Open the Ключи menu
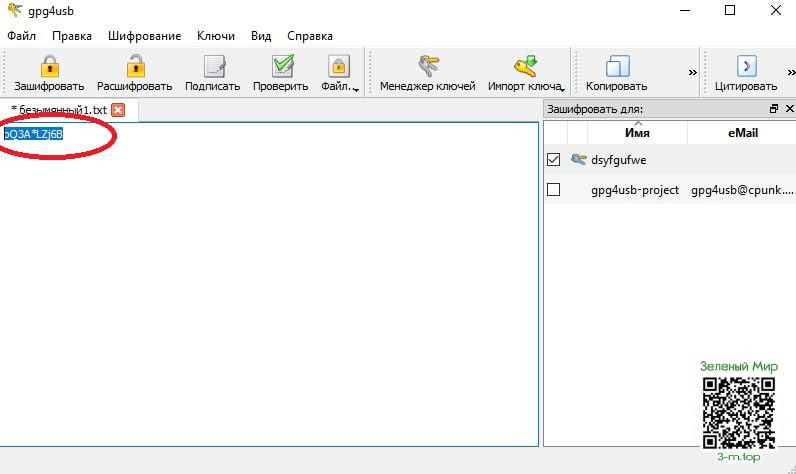Viewport: 796px width, 474px height. click(215, 36)
